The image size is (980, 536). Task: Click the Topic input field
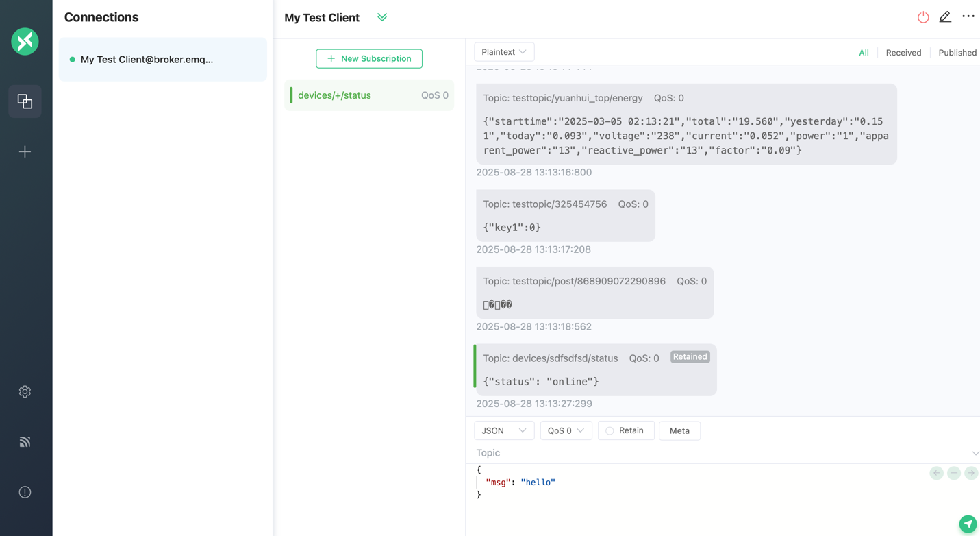tap(719, 453)
